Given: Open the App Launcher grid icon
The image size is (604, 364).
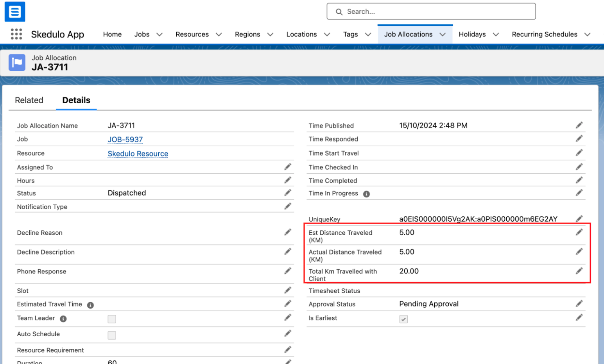Looking at the screenshot, I should click(x=16, y=34).
